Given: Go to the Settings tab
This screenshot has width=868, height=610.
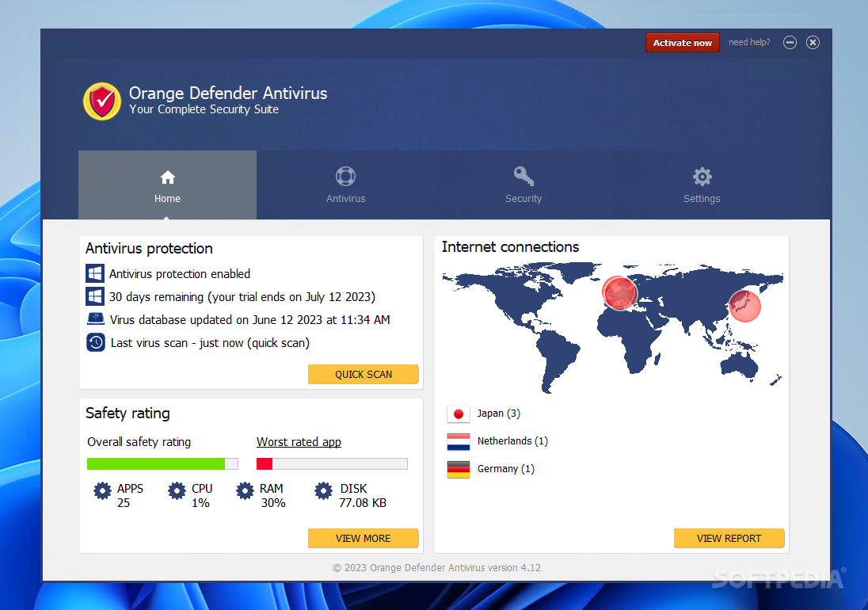Looking at the screenshot, I should point(702,185).
